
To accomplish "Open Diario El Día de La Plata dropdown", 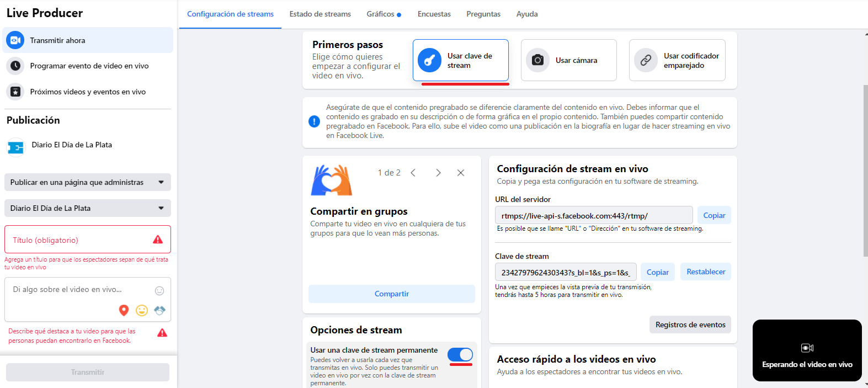I will click(x=88, y=208).
